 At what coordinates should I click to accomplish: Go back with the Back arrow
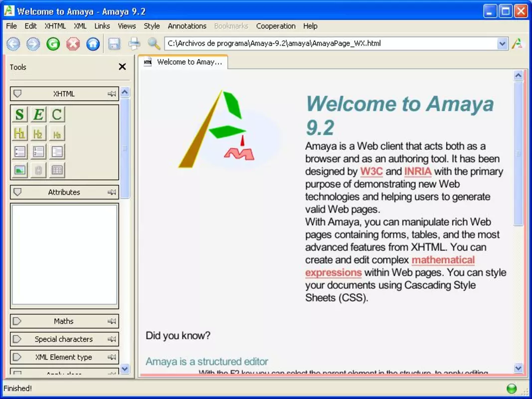tap(13, 44)
